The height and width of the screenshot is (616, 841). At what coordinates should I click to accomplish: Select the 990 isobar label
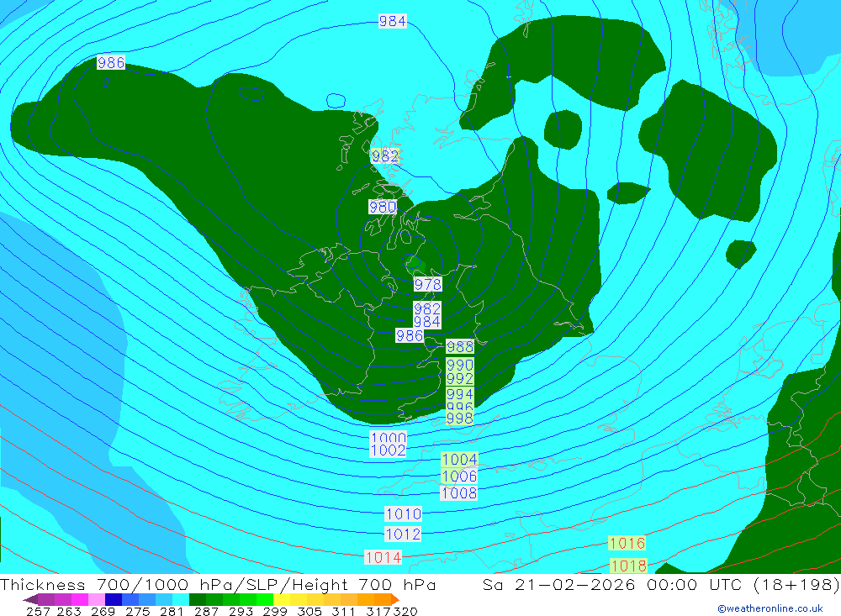point(460,365)
